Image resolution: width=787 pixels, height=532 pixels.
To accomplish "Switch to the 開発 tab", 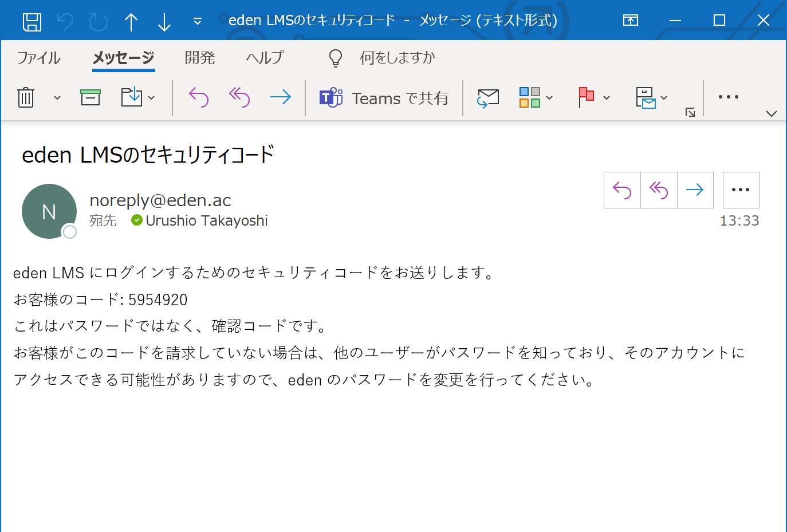I will tap(200, 58).
